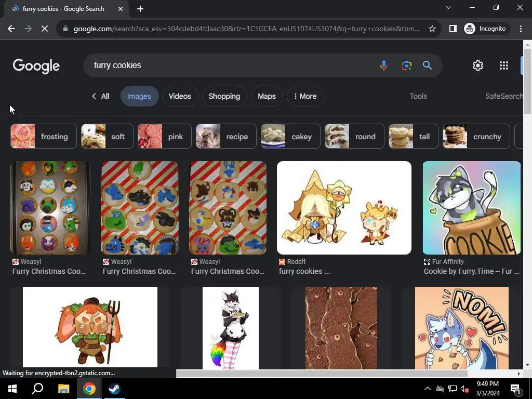Open the Chrome side panel icon

point(453,29)
